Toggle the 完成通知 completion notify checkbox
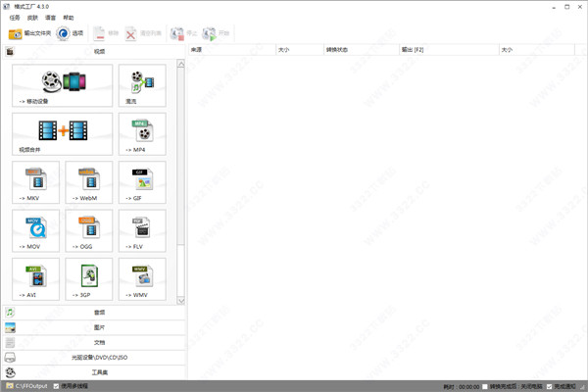Image resolution: width=588 pixels, height=392 pixels. click(550, 386)
